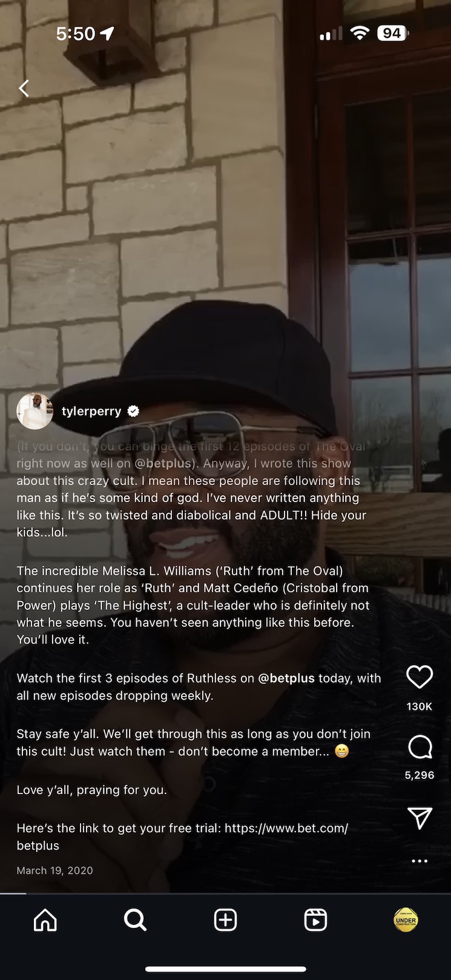Tap the tylerperry profile picture
The width and height of the screenshot is (451, 980).
point(35,411)
